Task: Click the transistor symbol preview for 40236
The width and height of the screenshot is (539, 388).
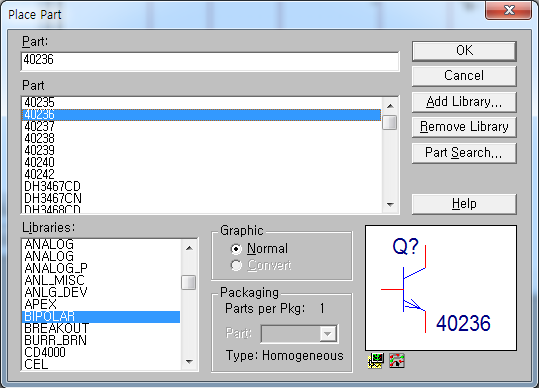Action: pyautogui.click(x=441, y=288)
